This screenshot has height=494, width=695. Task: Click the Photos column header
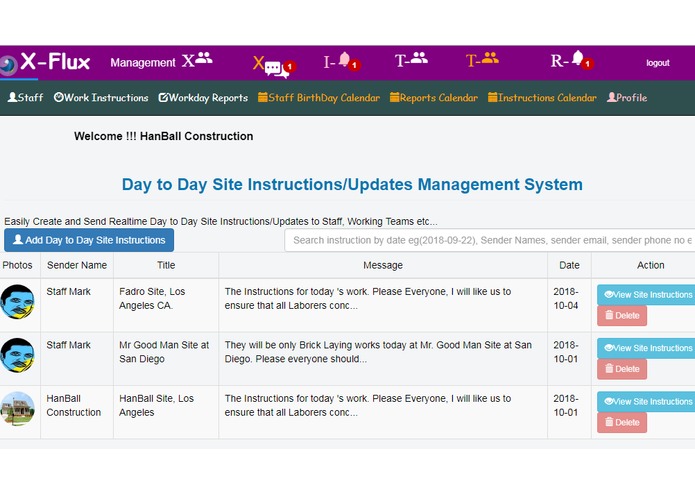17,265
